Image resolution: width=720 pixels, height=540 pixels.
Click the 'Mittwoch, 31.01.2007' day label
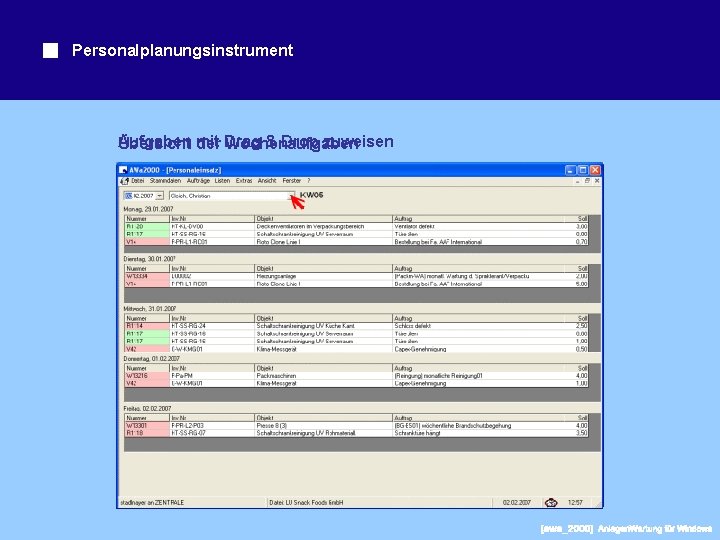pyautogui.click(x=150, y=309)
